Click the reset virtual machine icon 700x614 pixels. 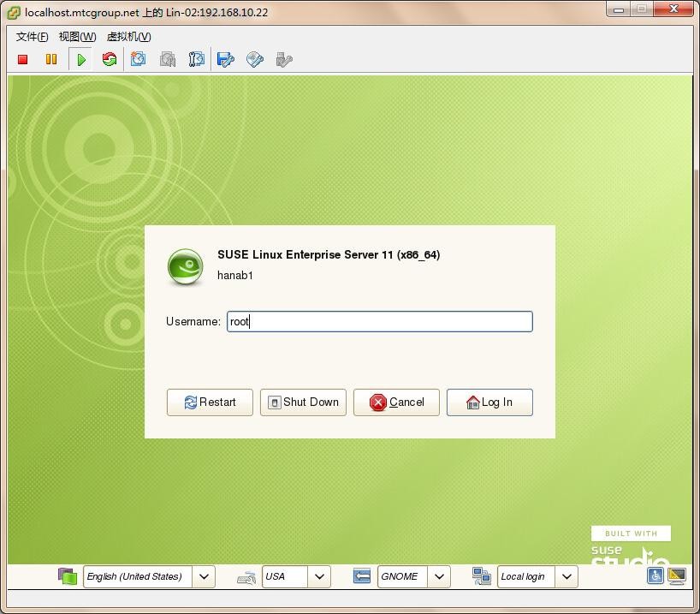[x=110, y=59]
